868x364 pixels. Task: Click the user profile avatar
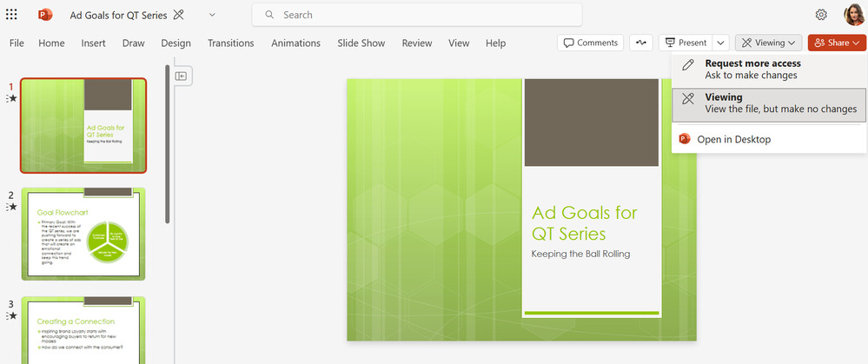coord(853,15)
